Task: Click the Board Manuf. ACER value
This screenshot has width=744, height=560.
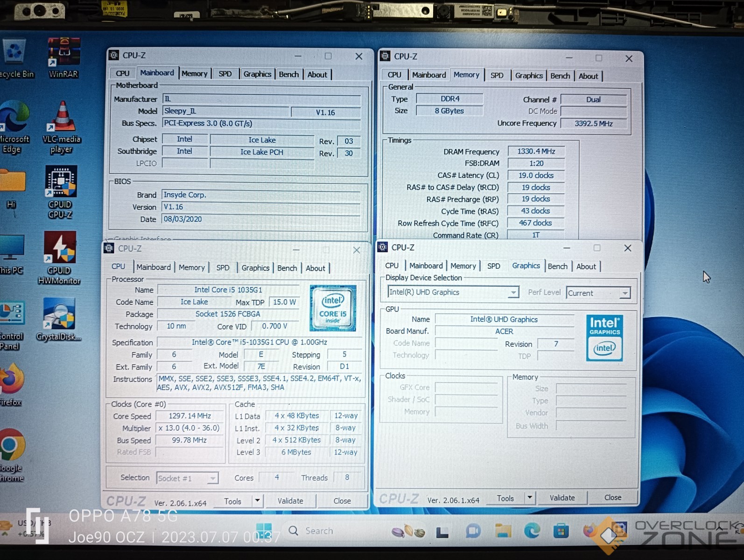Action: [504, 331]
